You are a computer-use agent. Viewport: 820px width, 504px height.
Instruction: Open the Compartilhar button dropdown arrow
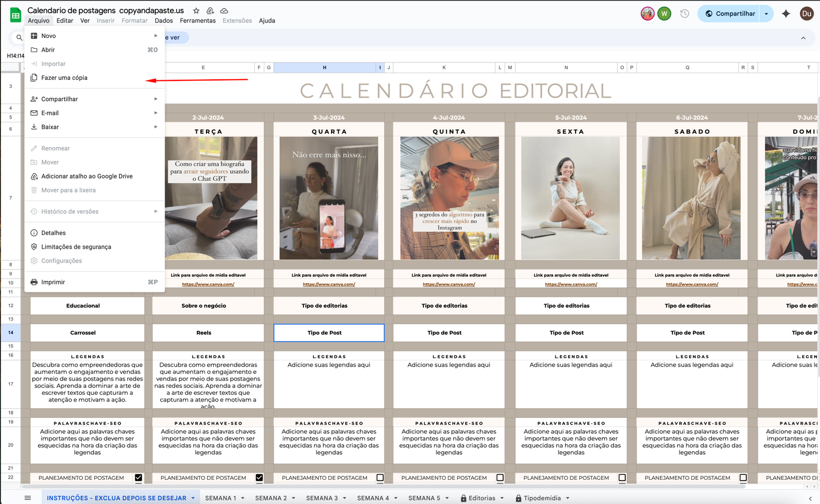pyautogui.click(x=766, y=14)
